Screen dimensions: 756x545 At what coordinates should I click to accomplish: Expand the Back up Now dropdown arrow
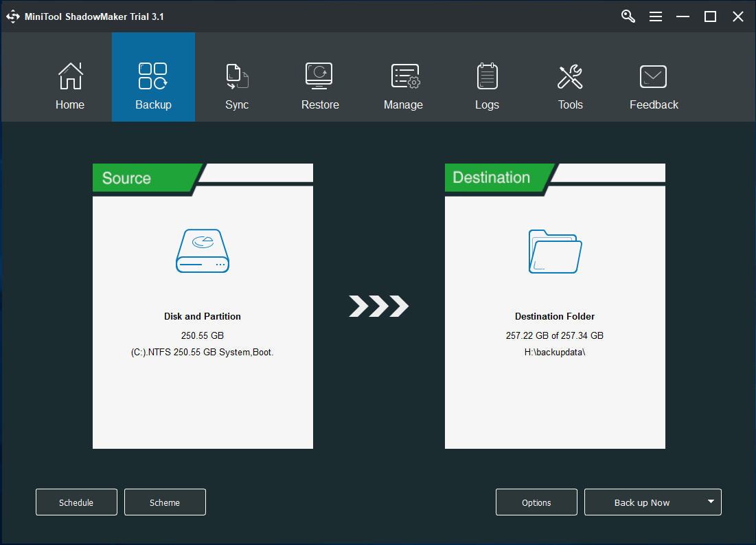pyautogui.click(x=710, y=502)
